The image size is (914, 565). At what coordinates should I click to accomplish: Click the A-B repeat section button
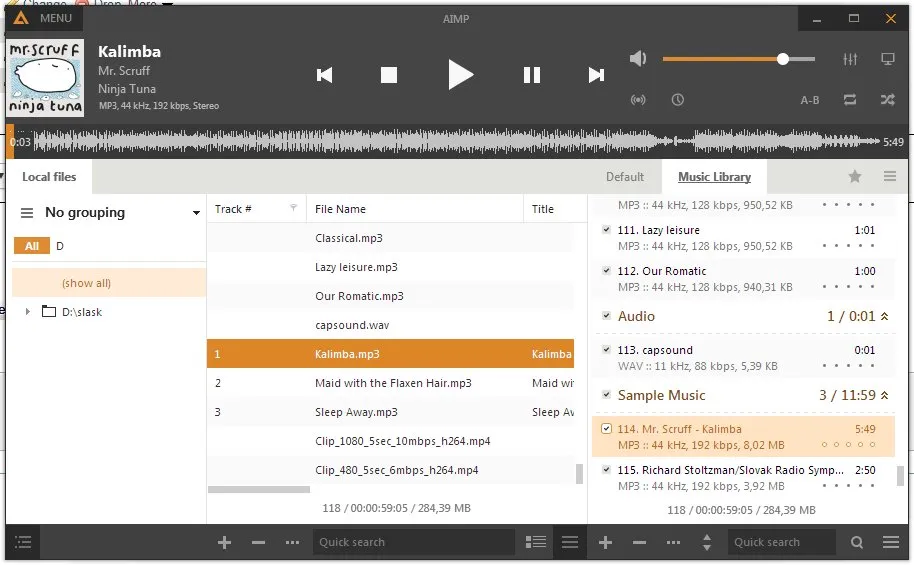[x=810, y=100]
